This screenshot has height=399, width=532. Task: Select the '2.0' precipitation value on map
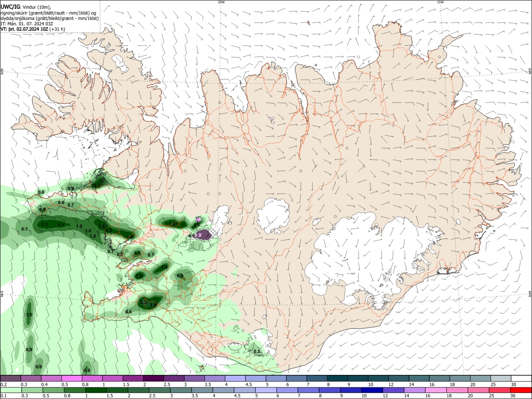click(x=153, y=305)
